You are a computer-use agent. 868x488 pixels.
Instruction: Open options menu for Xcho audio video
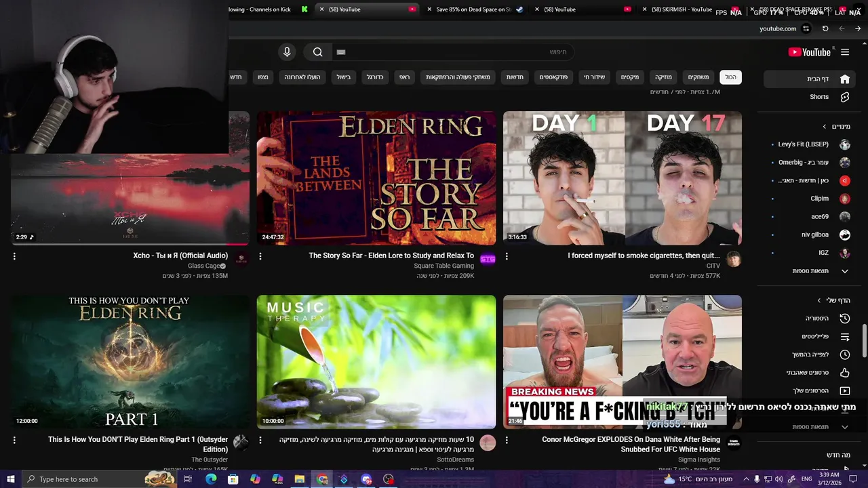(14, 256)
